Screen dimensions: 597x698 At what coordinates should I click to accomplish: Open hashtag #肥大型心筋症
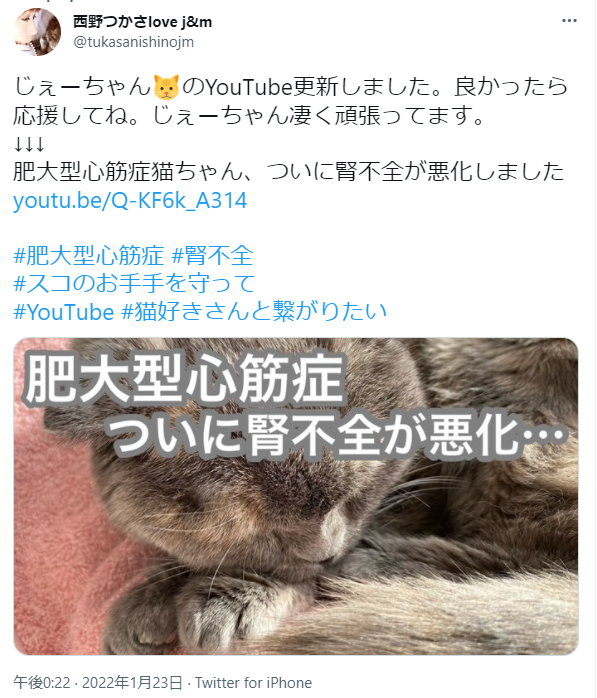tap(89, 256)
